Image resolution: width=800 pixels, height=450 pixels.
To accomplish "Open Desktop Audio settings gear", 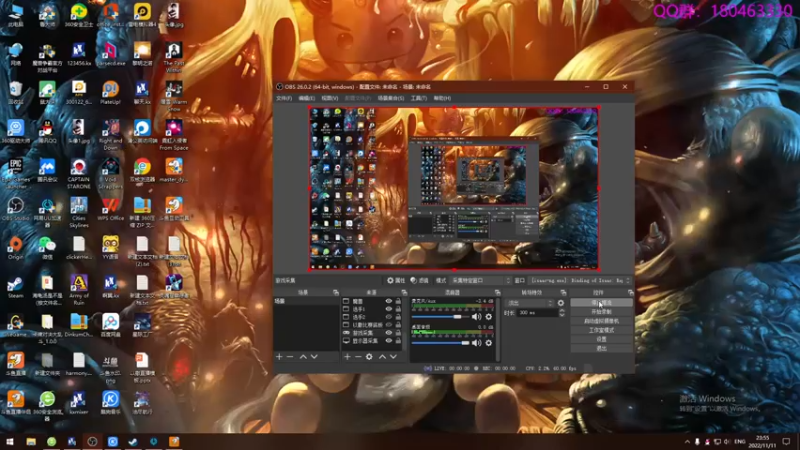I will [489, 343].
